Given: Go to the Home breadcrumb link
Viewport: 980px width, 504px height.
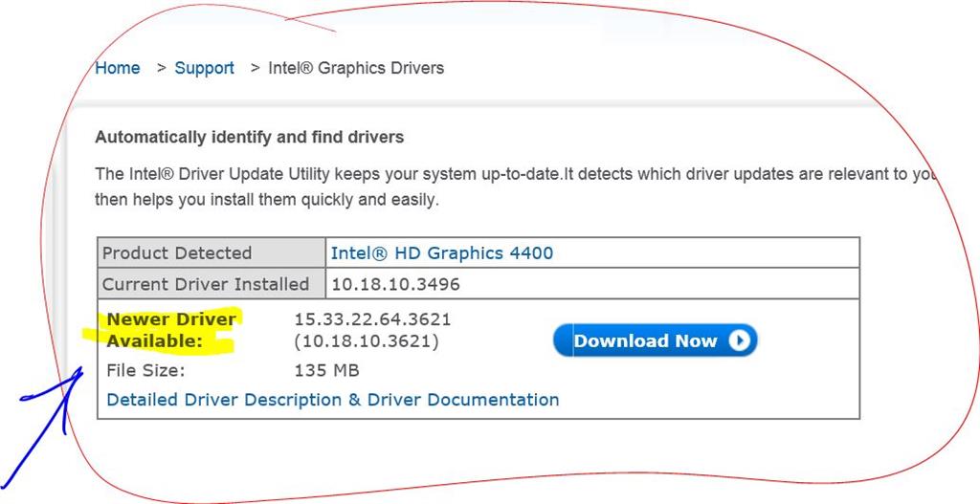Looking at the screenshot, I should pos(118,68).
